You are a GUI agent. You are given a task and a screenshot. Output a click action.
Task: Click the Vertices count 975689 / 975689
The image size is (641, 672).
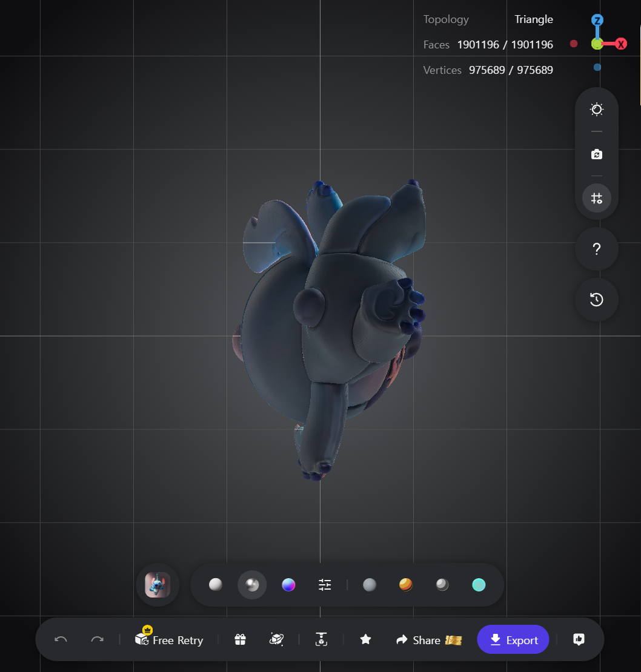(x=511, y=70)
